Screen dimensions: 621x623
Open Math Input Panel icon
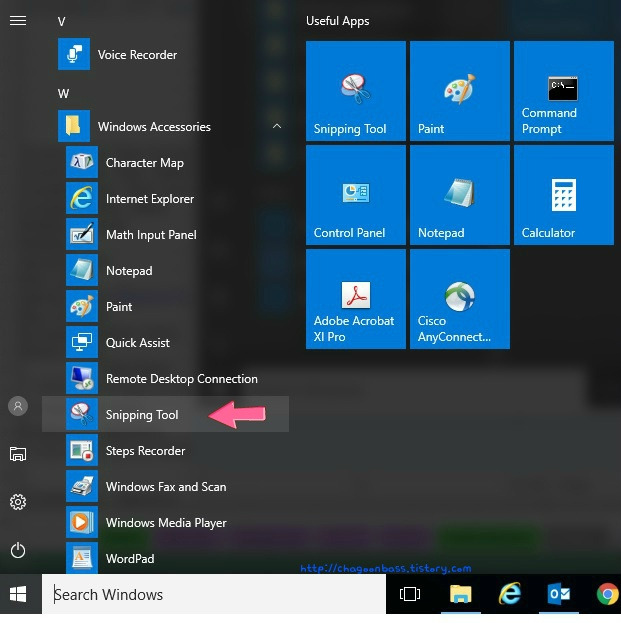coord(82,234)
